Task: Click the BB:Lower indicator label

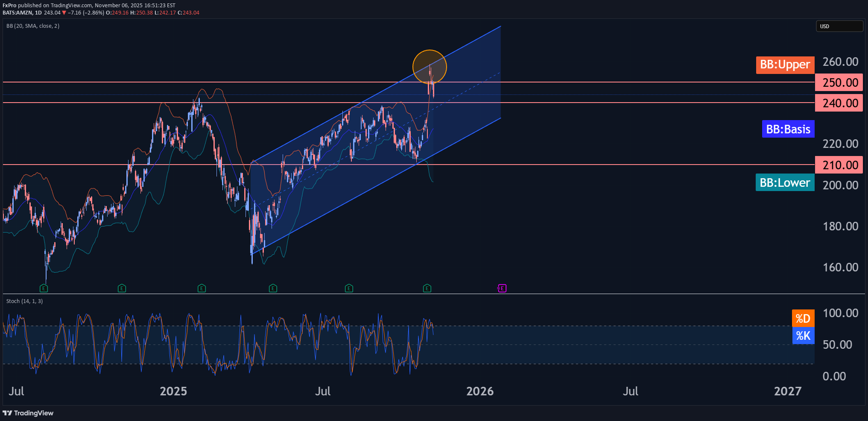Action: click(x=785, y=183)
